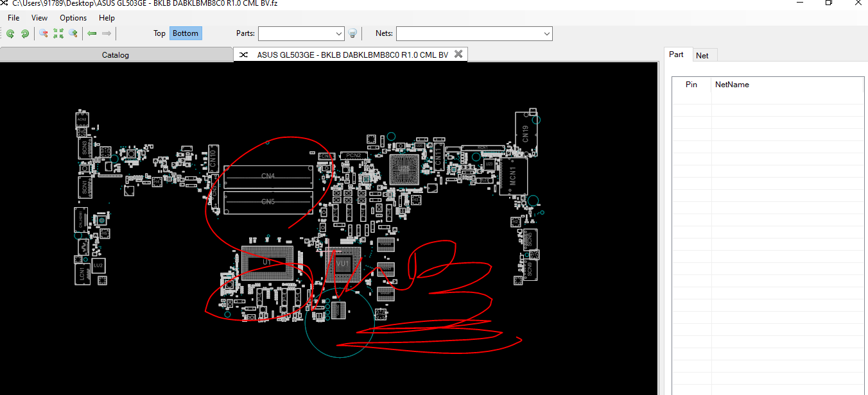
Task: Go back with the green left arrow
Action: pos(92,33)
